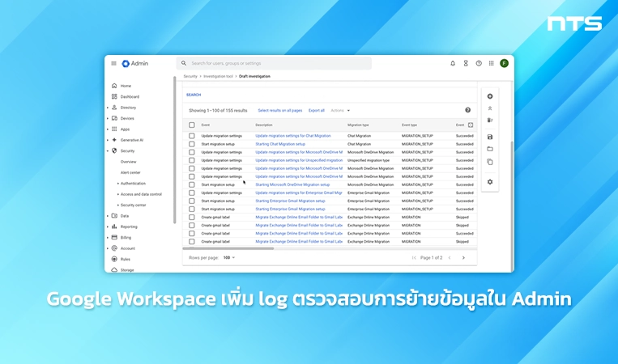Click the Billing card icon
The image size is (618, 364).
114,237
